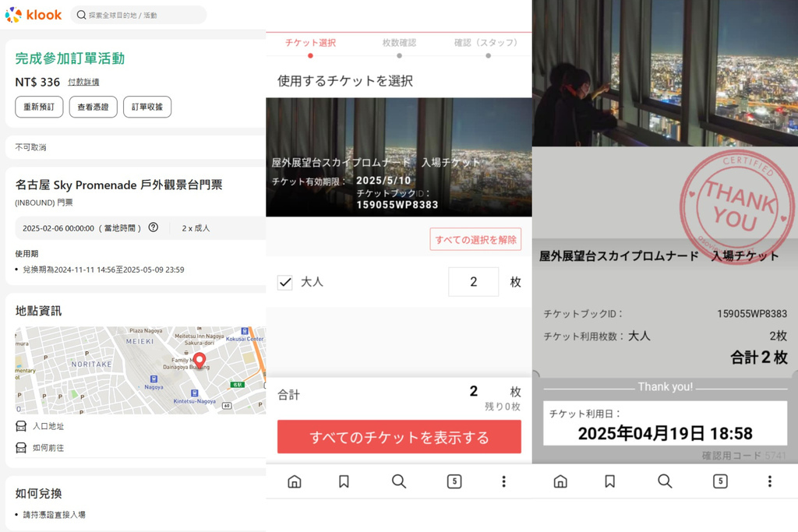Open the tab counter on the ticket selection screen
This screenshot has height=532, width=798.
point(454,481)
